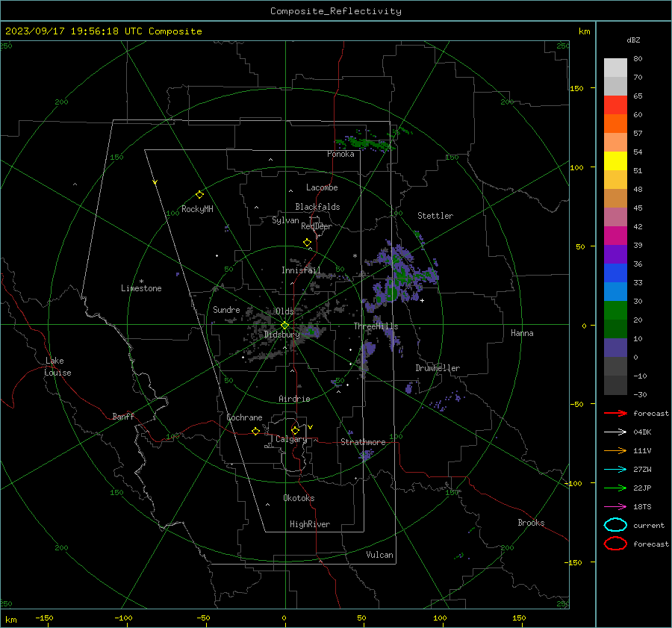The image size is (672, 628).
Task: Click the Sylvan label
Action: point(285,220)
